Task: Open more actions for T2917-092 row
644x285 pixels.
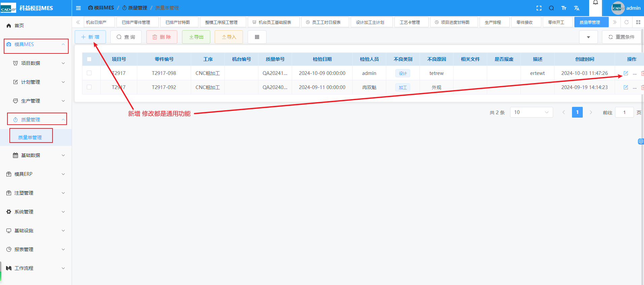Action: click(x=635, y=88)
